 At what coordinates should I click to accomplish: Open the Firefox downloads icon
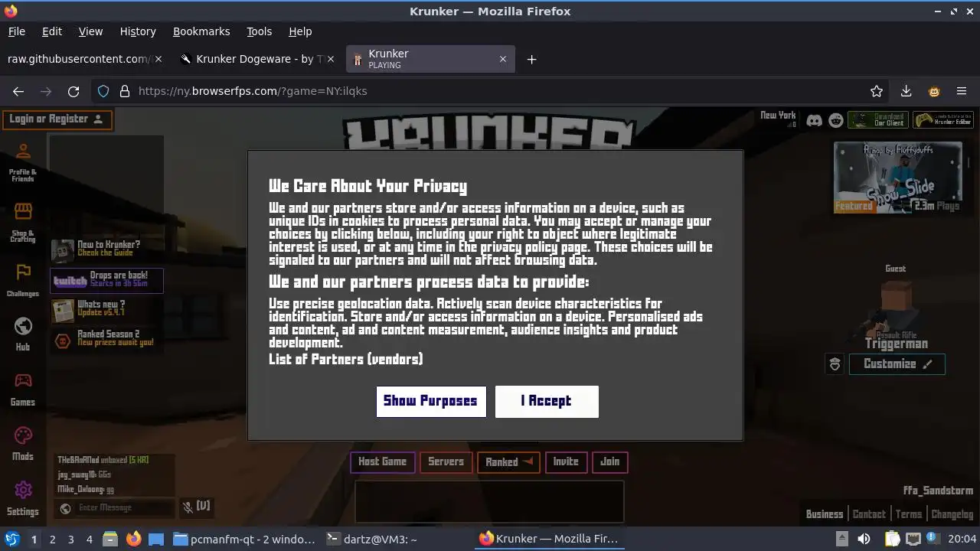[x=906, y=91]
